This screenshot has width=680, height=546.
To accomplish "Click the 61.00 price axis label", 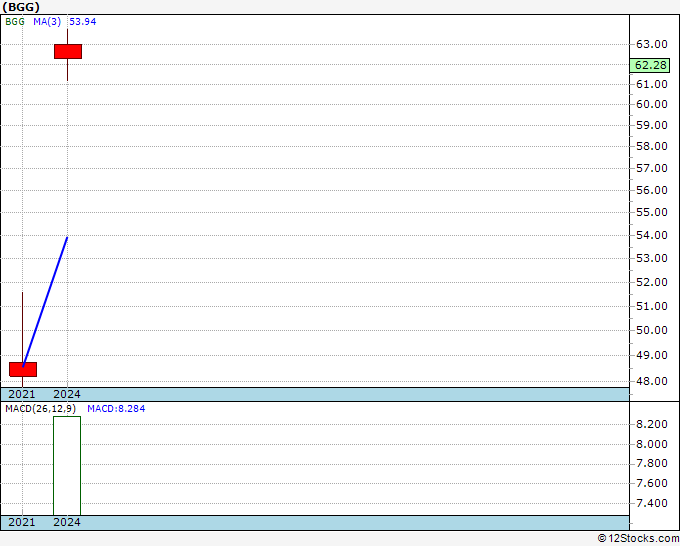I will [x=651, y=84].
